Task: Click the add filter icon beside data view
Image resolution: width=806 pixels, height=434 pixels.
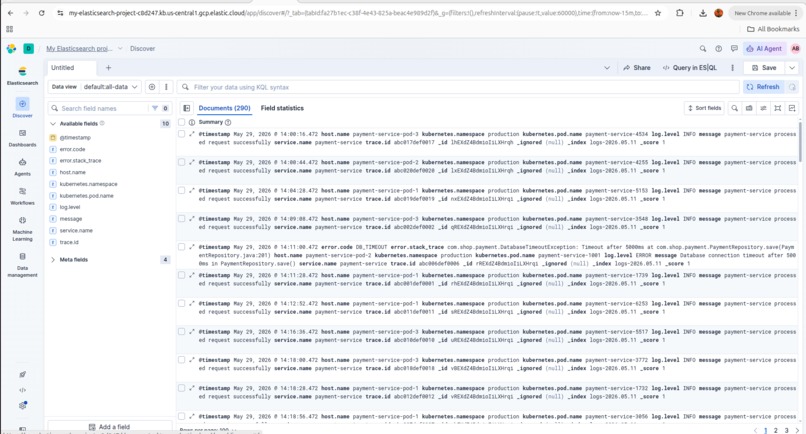Action: tap(152, 87)
